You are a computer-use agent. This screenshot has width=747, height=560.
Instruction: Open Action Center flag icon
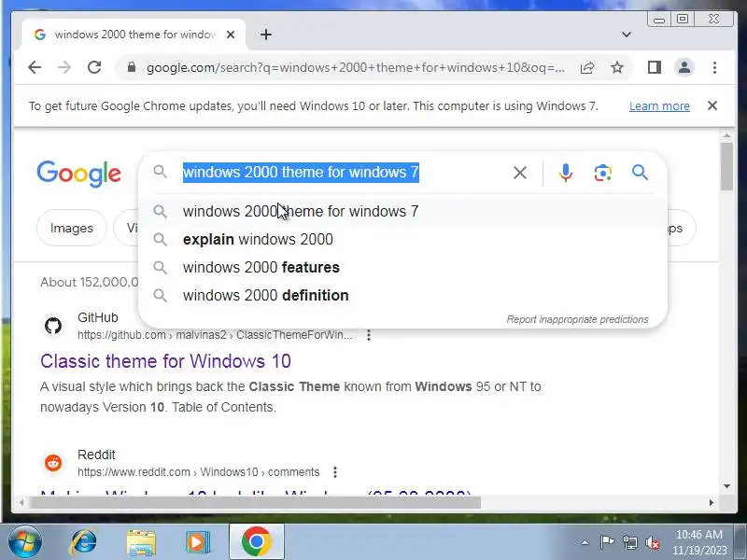pos(607,542)
